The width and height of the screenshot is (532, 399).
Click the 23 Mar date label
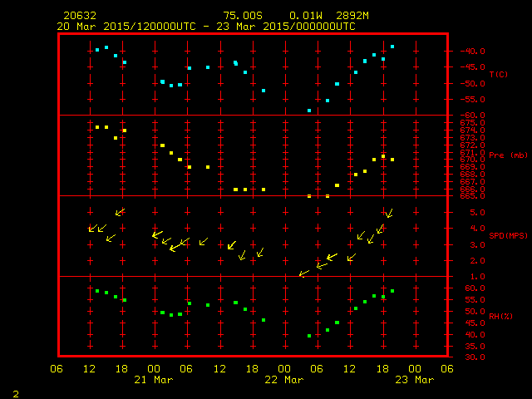coord(414,380)
